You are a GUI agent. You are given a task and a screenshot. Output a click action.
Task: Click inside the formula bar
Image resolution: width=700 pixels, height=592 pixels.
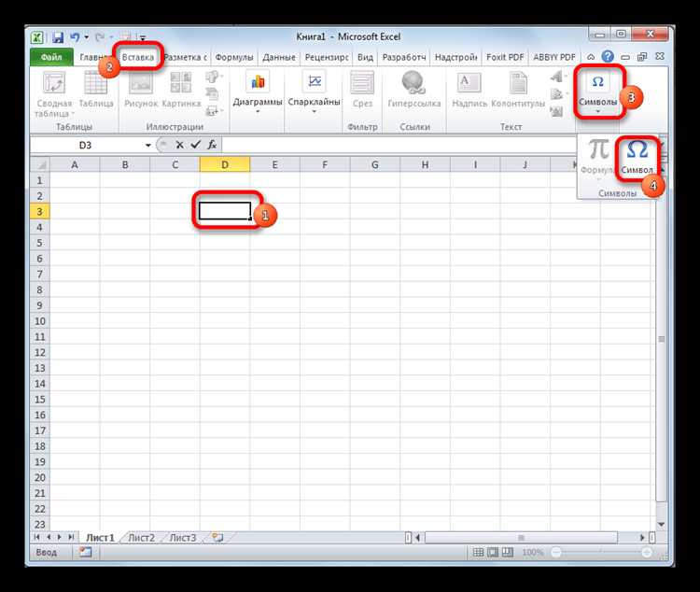point(398,146)
